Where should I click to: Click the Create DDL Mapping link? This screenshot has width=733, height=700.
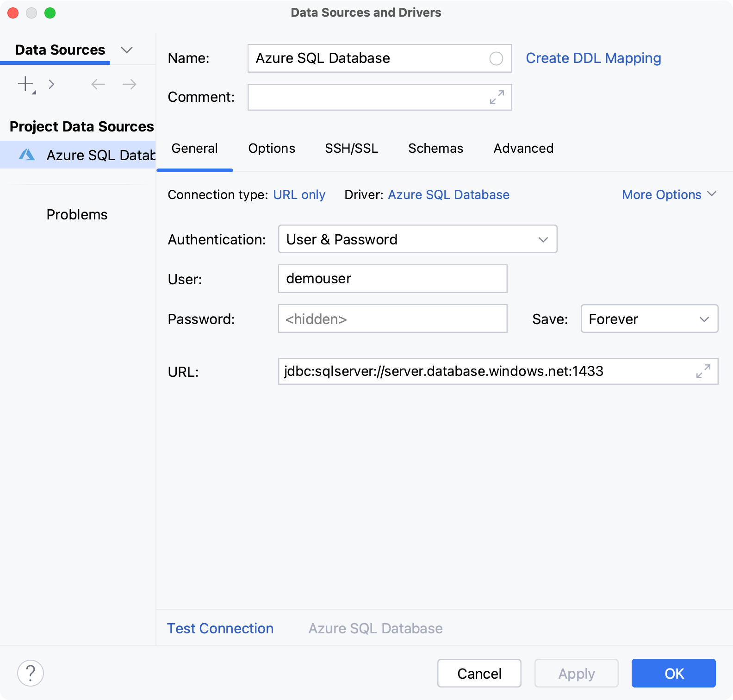click(593, 58)
